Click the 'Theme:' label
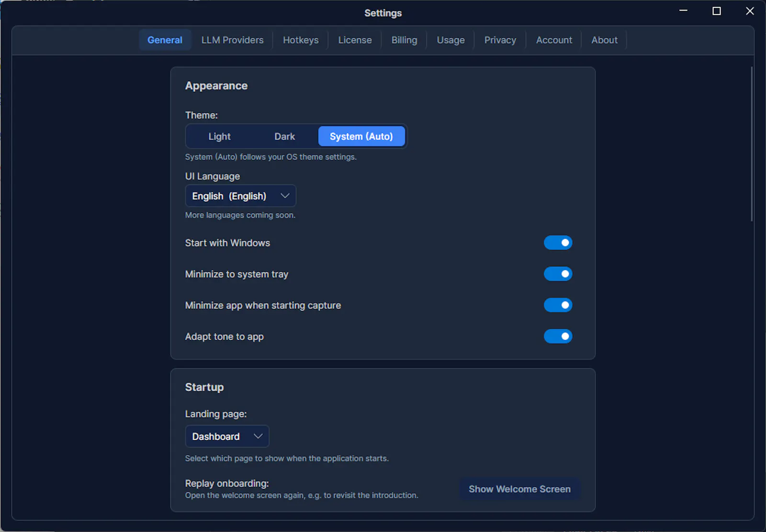Viewport: 766px width, 532px height. pos(202,115)
